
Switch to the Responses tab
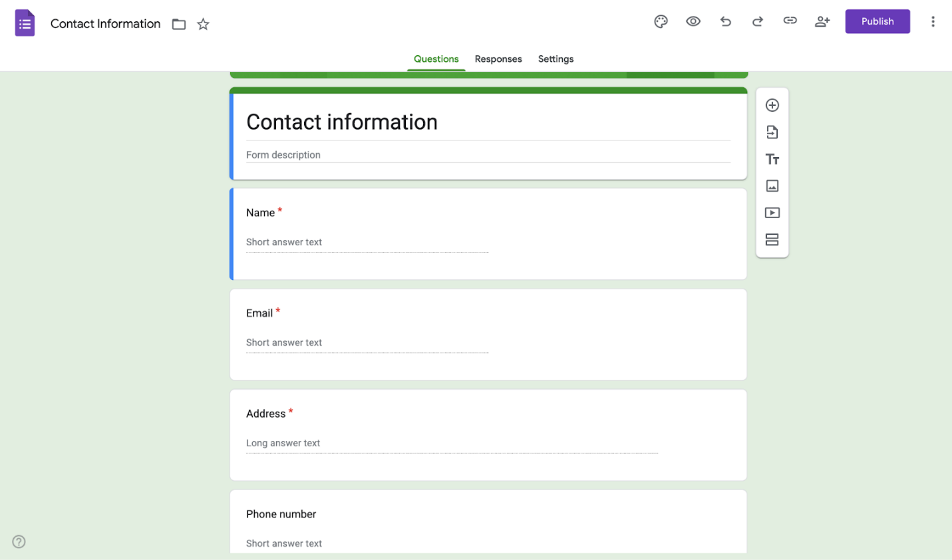(498, 59)
